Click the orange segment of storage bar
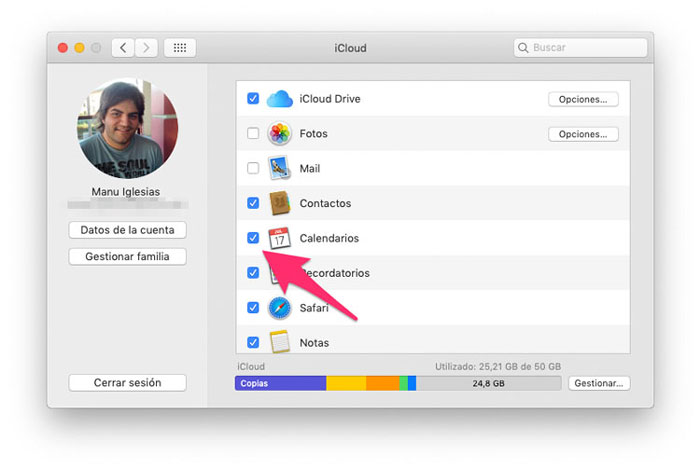This screenshot has width=700, height=469. tap(383, 383)
